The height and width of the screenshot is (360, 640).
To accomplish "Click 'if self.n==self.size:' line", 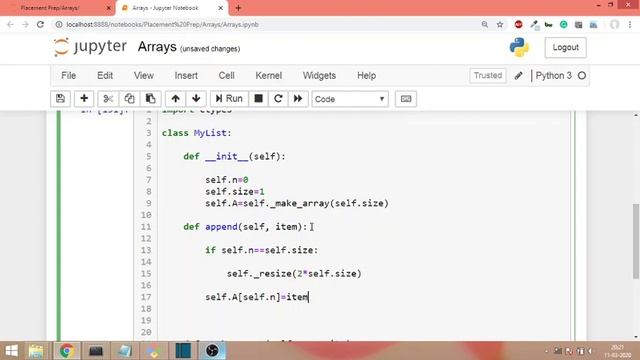I will pos(261,250).
